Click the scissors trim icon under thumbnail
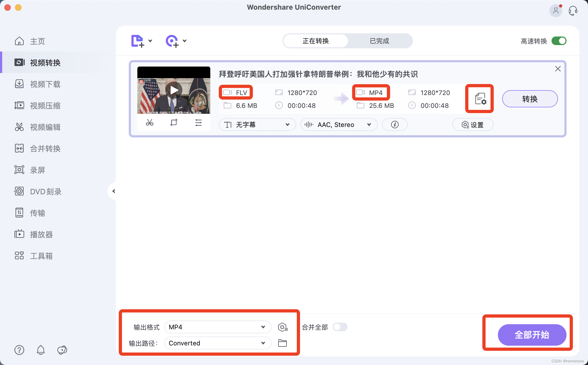588x365 pixels. tap(149, 123)
